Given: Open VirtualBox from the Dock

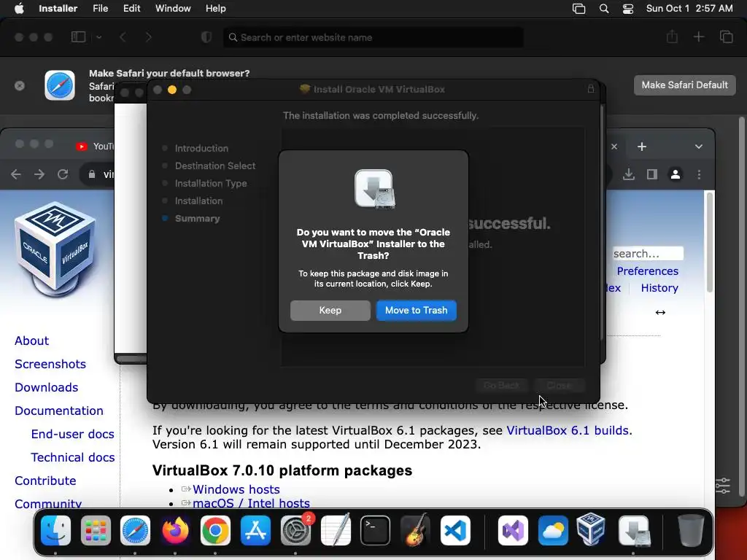Looking at the screenshot, I should click(x=591, y=529).
